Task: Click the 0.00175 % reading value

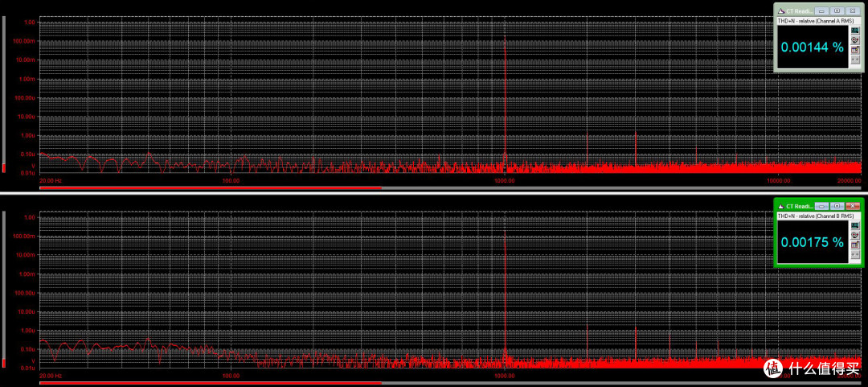Action: [812, 243]
